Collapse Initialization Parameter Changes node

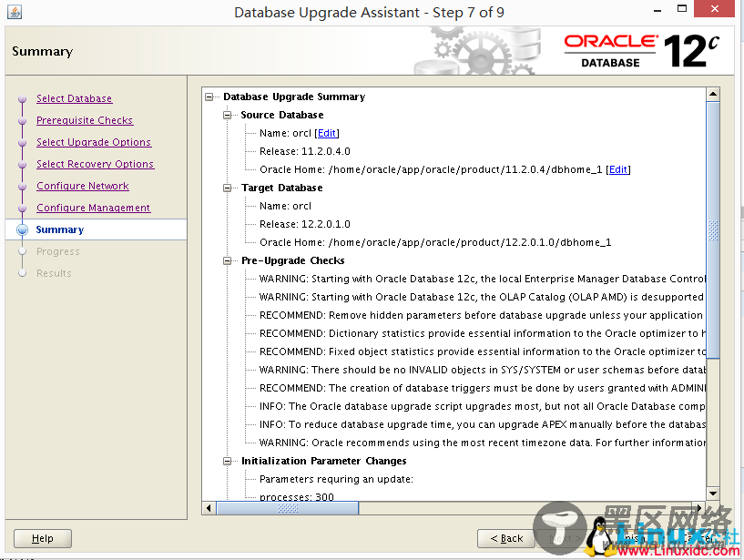[228, 461]
